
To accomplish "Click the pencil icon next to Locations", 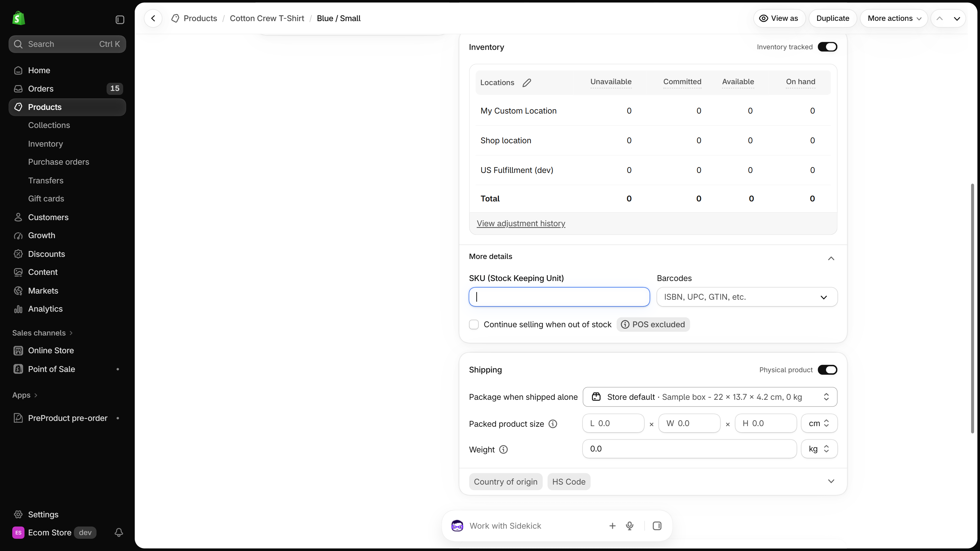I will [x=527, y=83].
